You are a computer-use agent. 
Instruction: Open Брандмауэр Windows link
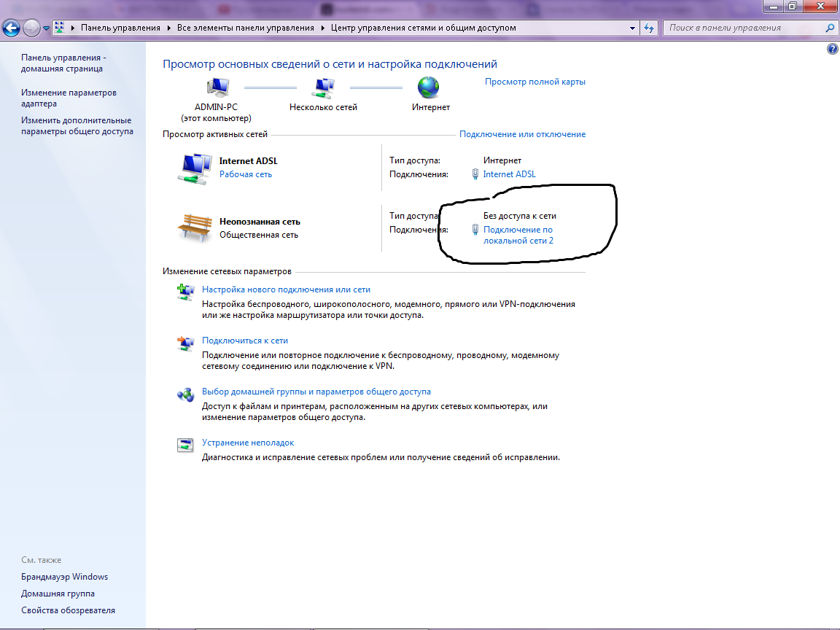coord(64,577)
